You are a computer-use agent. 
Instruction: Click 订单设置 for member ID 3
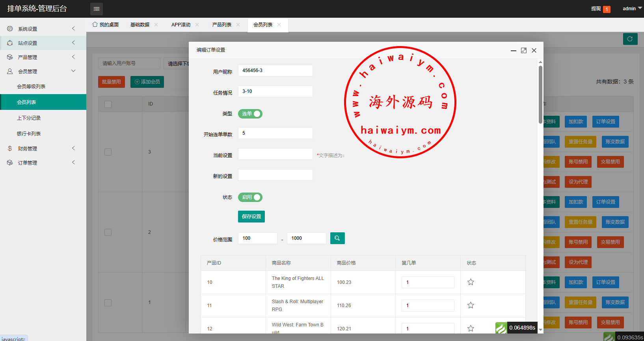606,122
